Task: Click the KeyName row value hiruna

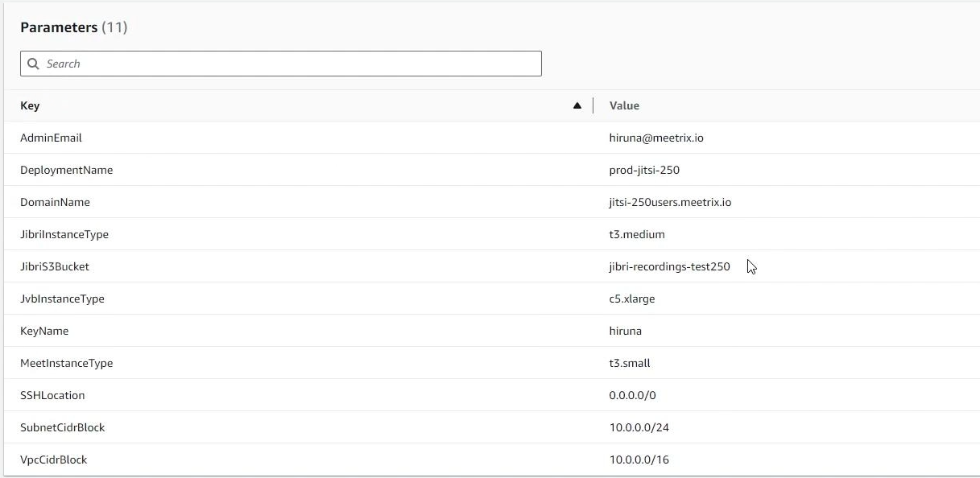Action: pos(626,331)
